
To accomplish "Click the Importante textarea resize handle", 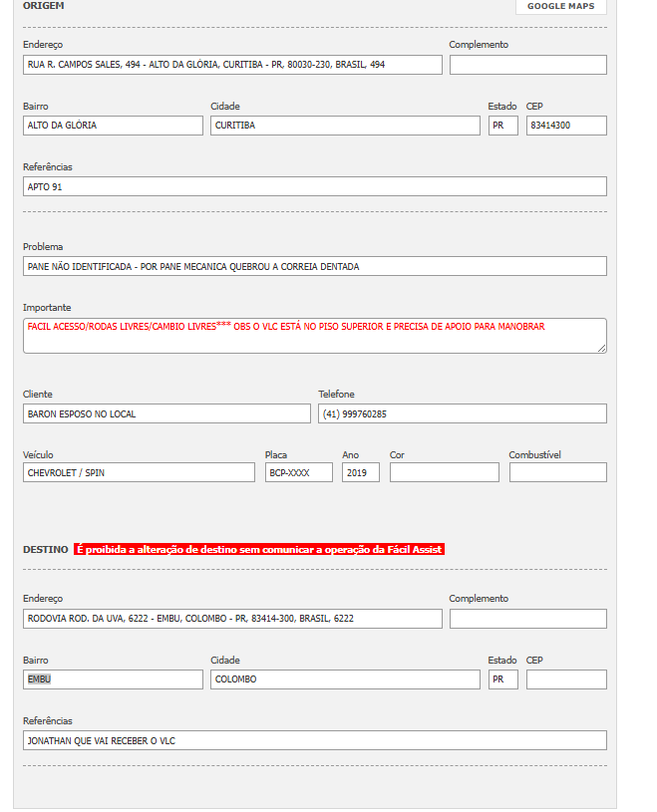I will (x=602, y=349).
